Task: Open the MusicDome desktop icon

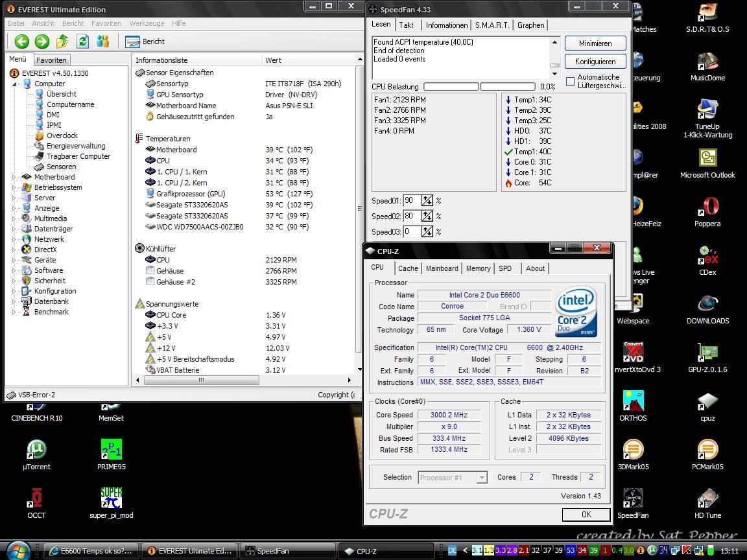Action: point(707,65)
